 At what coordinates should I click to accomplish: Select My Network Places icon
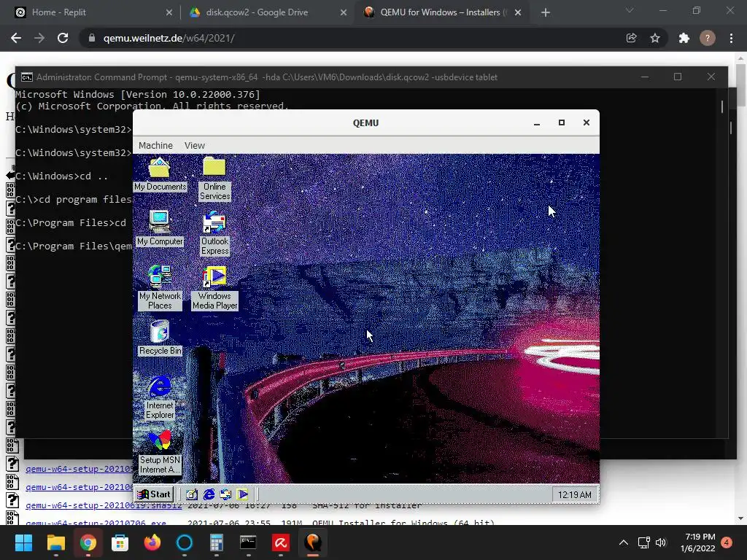160,288
